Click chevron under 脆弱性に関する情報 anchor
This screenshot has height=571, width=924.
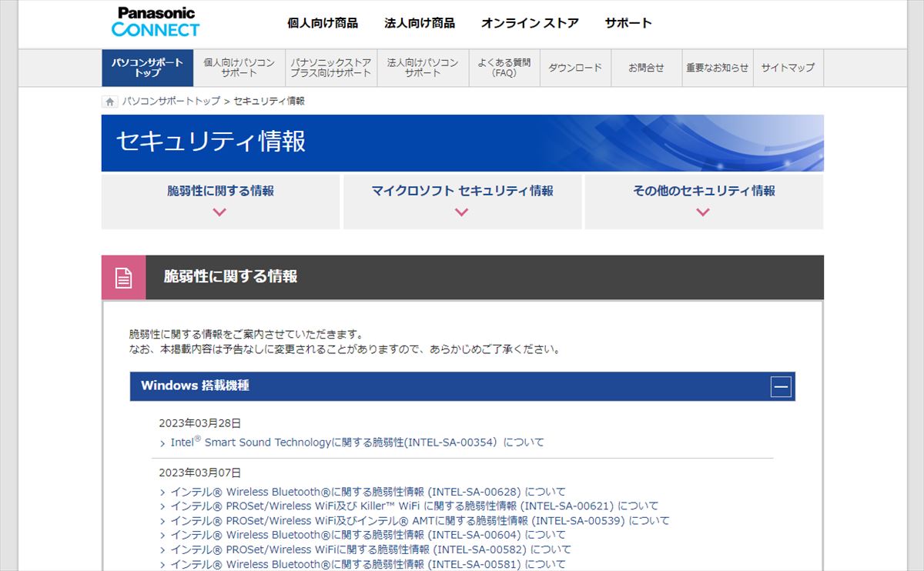pos(220,212)
